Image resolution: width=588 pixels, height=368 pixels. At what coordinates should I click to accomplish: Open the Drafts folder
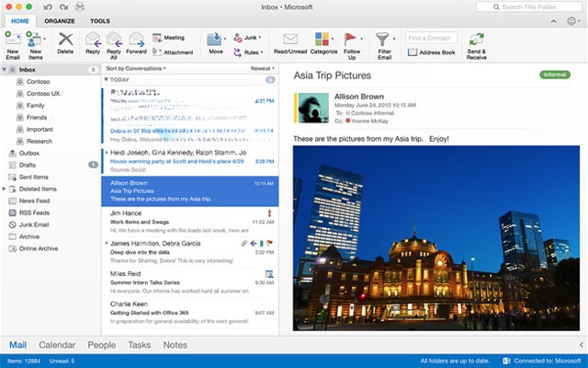tap(51, 165)
